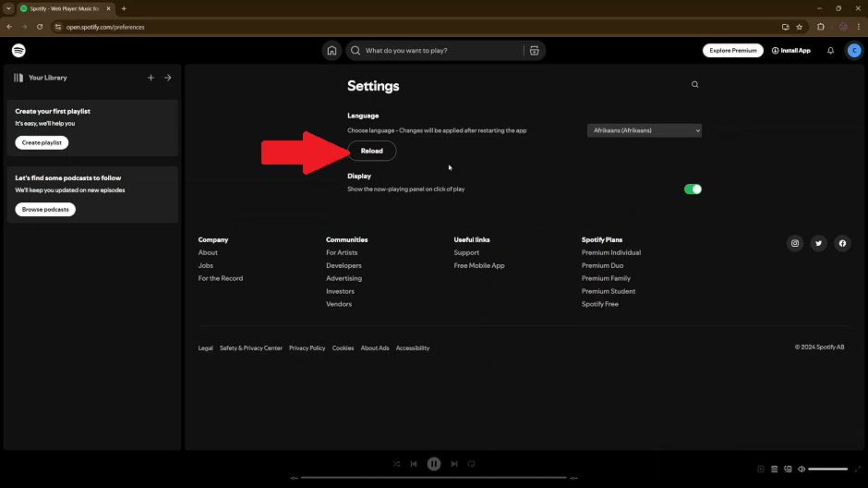Open Premium Duo plan link
This screenshot has height=488, width=868.
(x=602, y=265)
